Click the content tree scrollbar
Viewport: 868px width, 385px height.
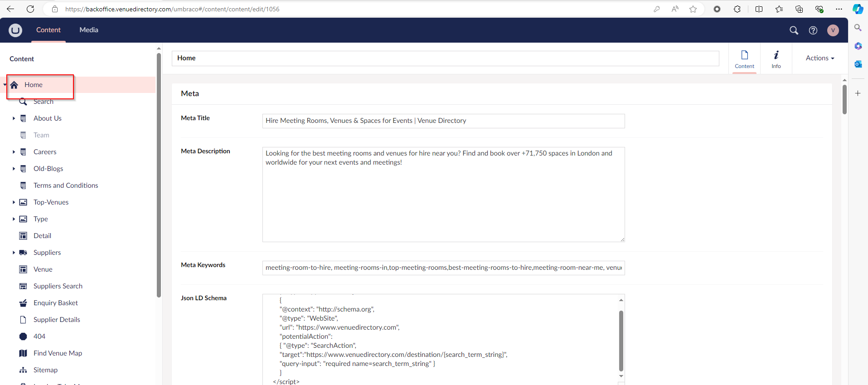159,175
